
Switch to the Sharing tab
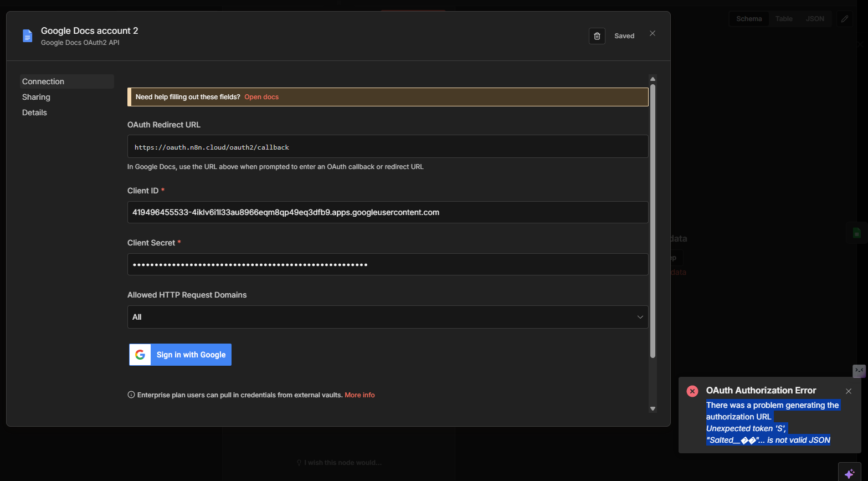[x=36, y=97]
